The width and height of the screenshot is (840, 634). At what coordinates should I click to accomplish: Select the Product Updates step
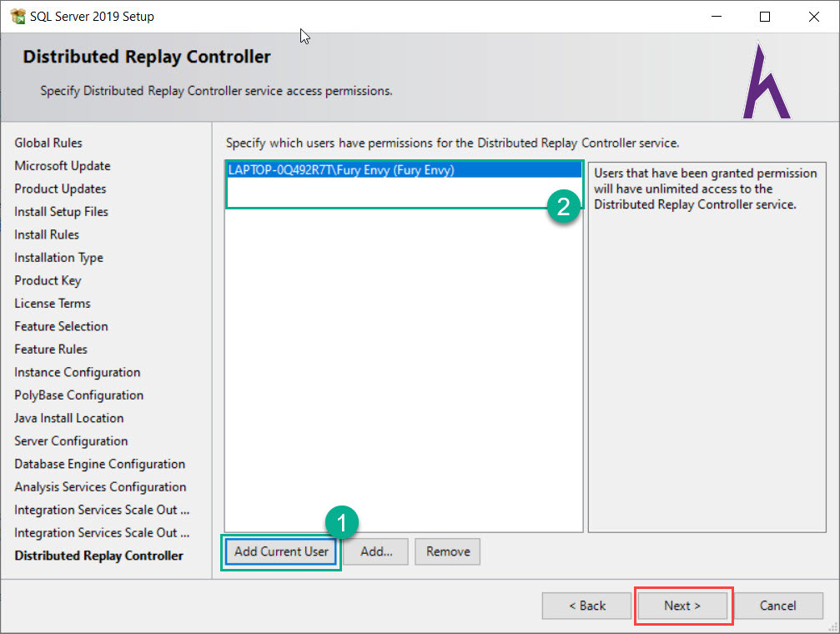pyautogui.click(x=60, y=189)
